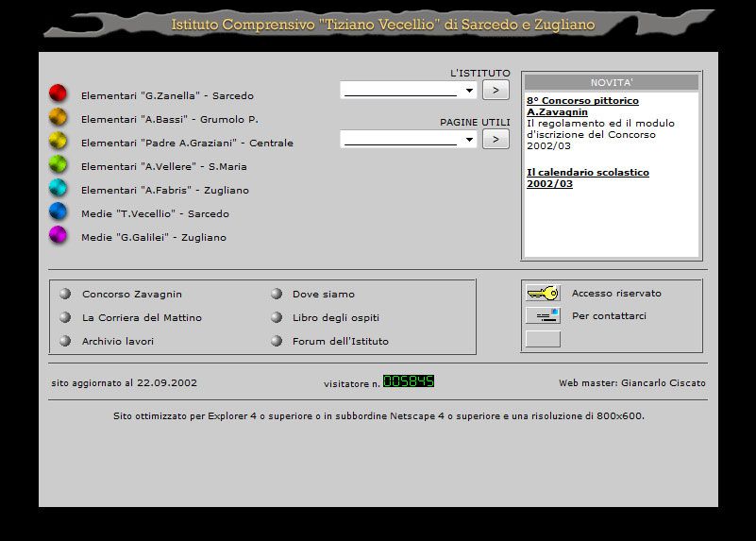Click the red ball for Elementari G.Zanella
Image resolution: width=756 pixels, height=541 pixels.
click(58, 93)
